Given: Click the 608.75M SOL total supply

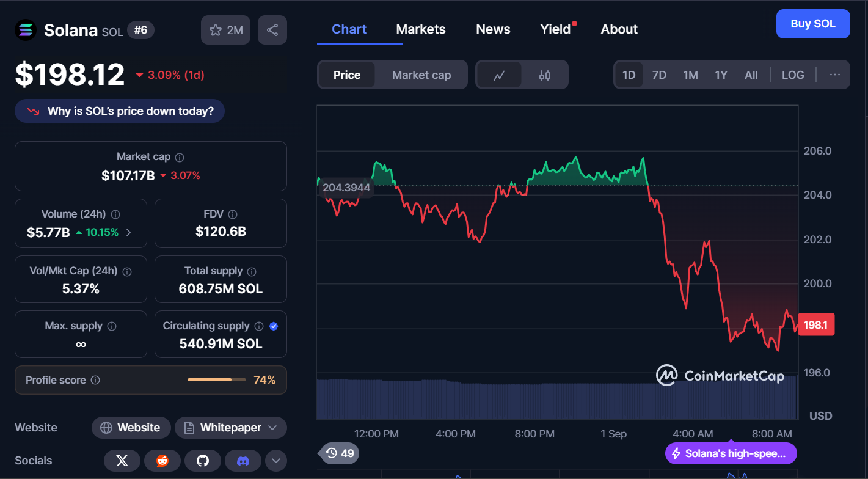Looking at the screenshot, I should pyautogui.click(x=221, y=289).
